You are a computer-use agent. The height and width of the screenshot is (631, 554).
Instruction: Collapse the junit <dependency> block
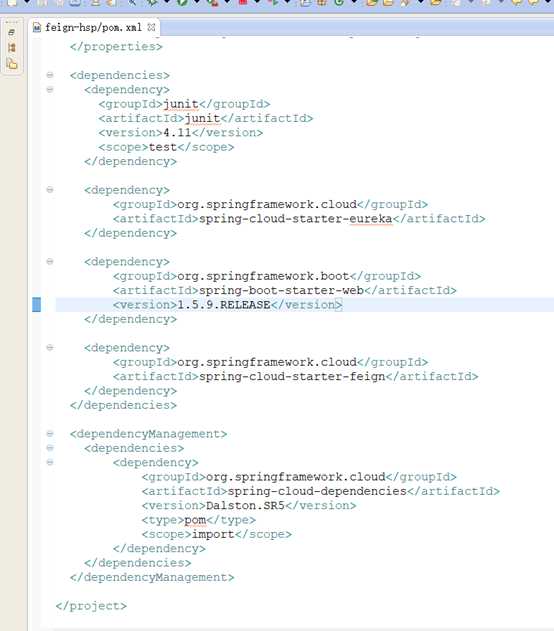click(50, 89)
